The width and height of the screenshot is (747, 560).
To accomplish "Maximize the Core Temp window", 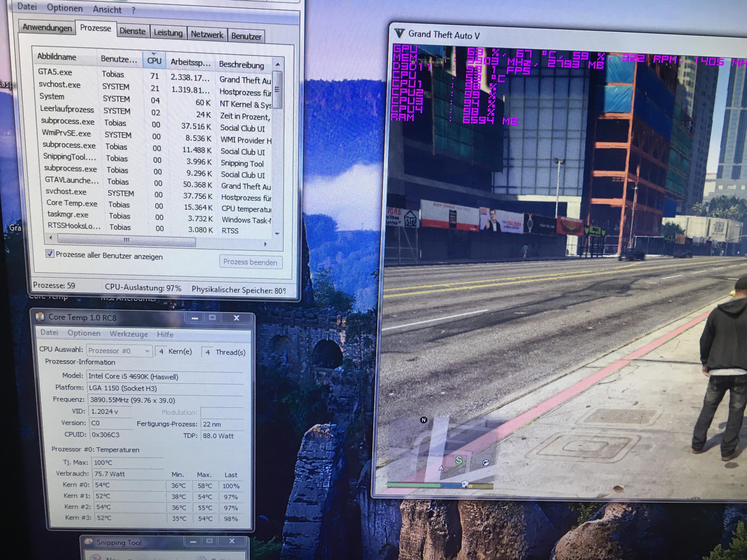I will [x=213, y=318].
